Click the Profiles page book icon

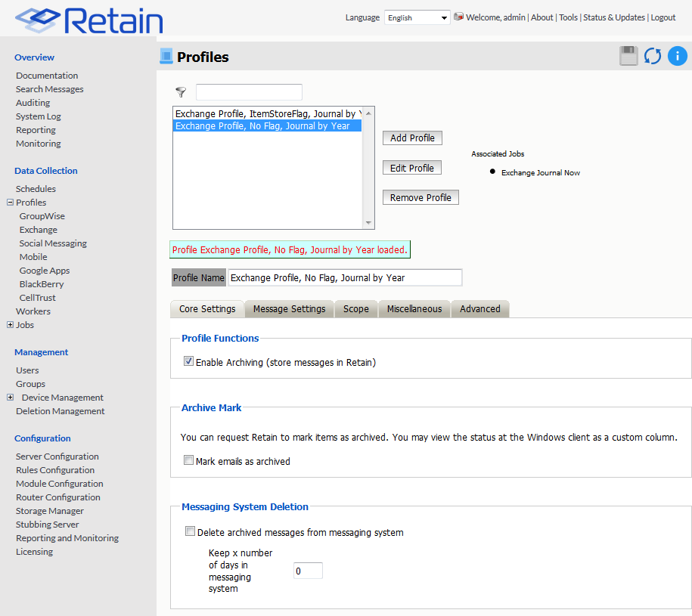click(166, 57)
